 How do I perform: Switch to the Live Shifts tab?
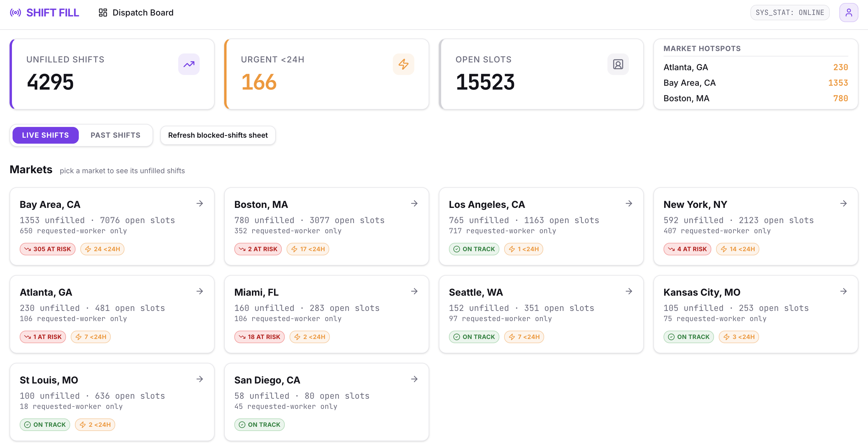click(45, 135)
